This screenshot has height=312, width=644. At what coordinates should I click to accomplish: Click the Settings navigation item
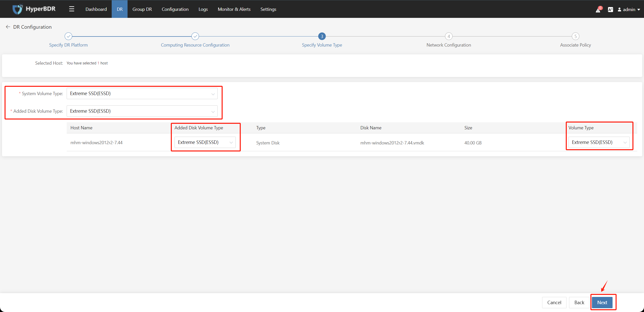(x=269, y=9)
